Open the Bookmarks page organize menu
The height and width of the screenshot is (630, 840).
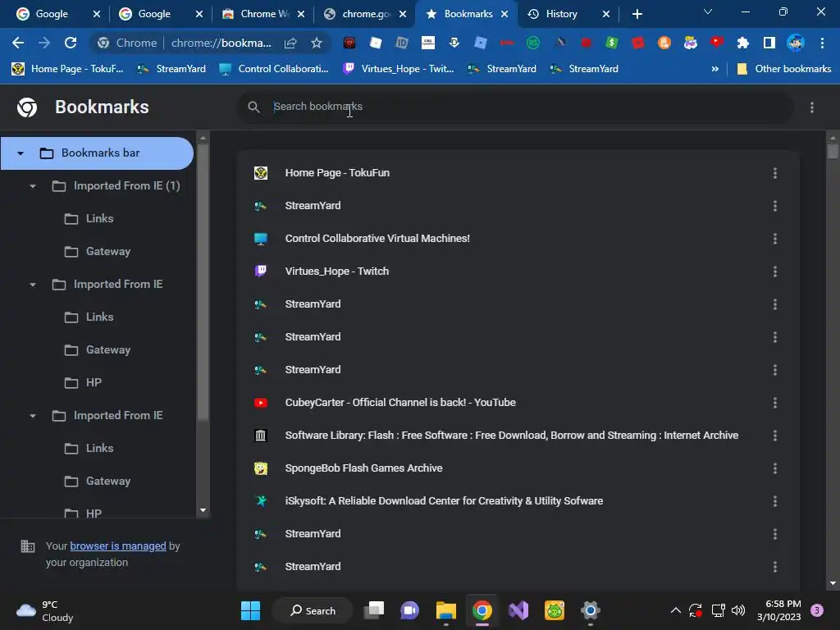(x=811, y=107)
